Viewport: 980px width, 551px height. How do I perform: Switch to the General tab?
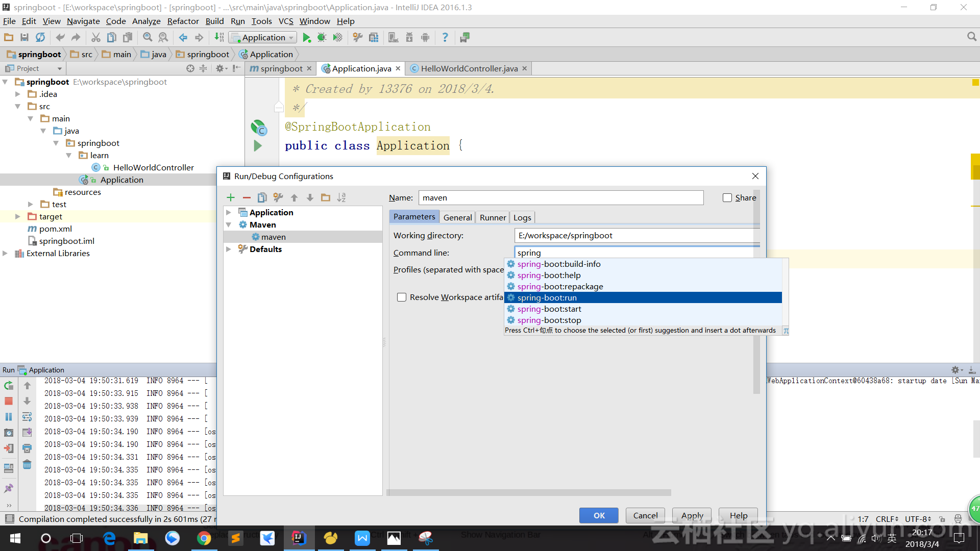(x=457, y=217)
